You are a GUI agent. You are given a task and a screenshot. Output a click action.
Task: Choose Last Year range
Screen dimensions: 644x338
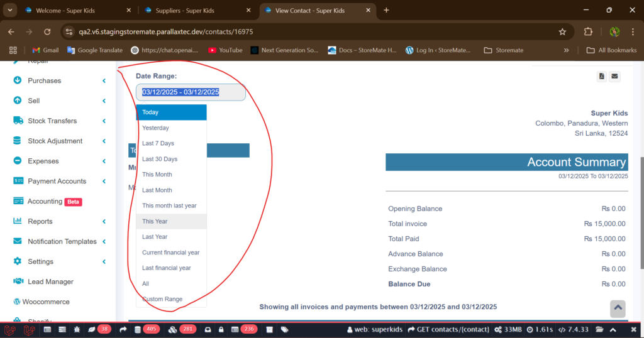click(x=171, y=237)
